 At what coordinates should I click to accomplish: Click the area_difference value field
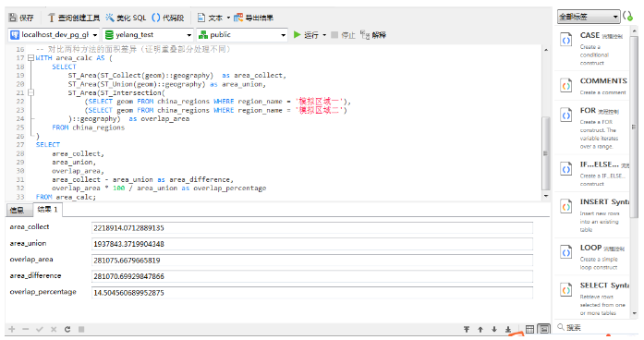(312, 276)
